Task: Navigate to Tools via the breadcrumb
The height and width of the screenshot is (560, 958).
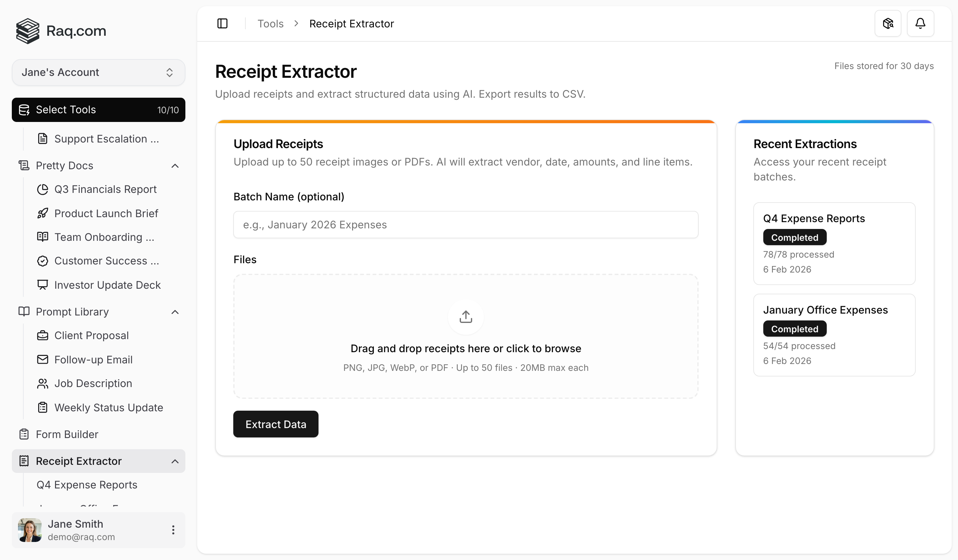Action: pyautogui.click(x=271, y=23)
